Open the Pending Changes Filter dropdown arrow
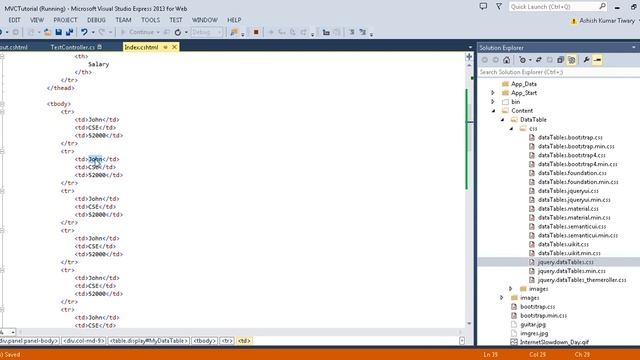The width and height of the screenshot is (640, 360). pyautogui.click(x=530, y=60)
